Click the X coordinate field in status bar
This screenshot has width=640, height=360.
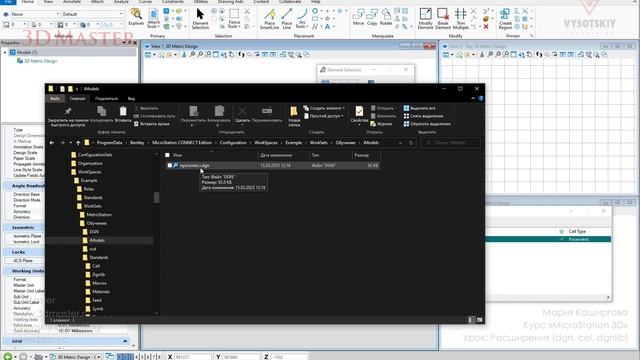click(x=192, y=357)
